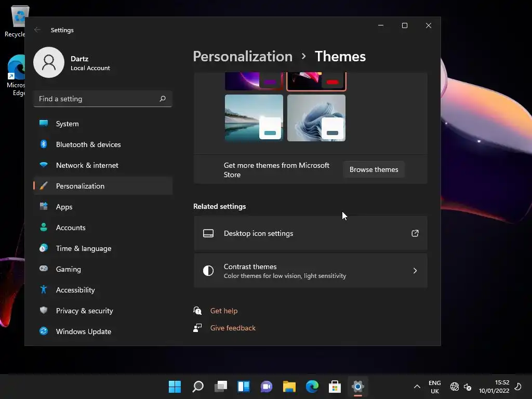Click the back arrow in Settings header
This screenshot has width=532, height=399.
click(x=37, y=30)
